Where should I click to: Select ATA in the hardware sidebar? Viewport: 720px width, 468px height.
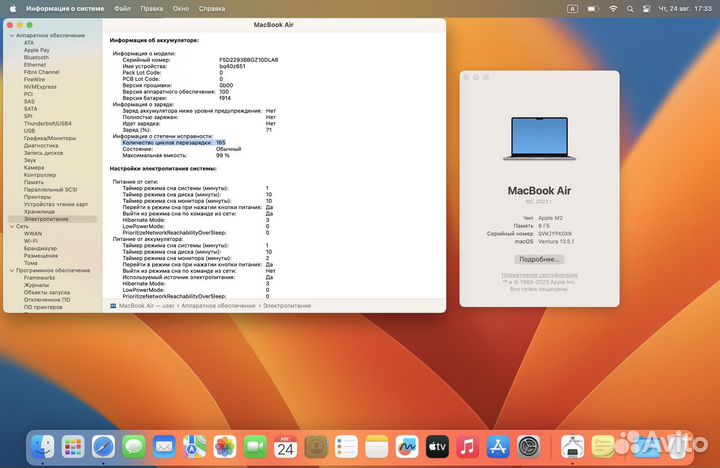[x=29, y=43]
